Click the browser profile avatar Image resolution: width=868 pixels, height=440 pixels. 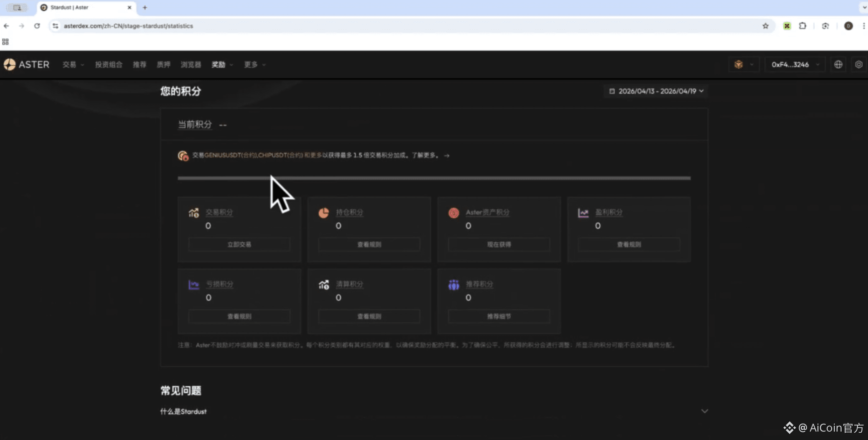point(848,26)
